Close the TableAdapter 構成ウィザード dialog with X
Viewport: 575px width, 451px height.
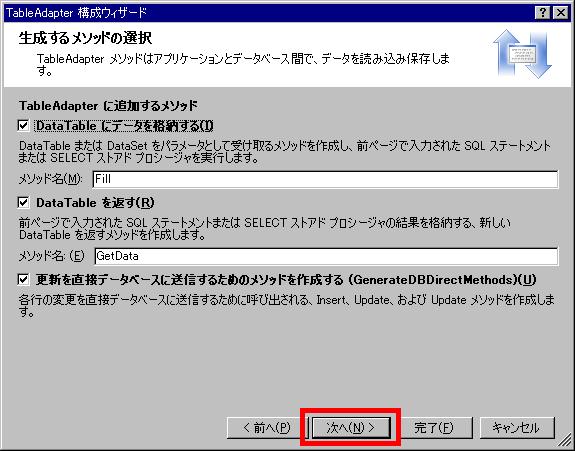click(561, 13)
